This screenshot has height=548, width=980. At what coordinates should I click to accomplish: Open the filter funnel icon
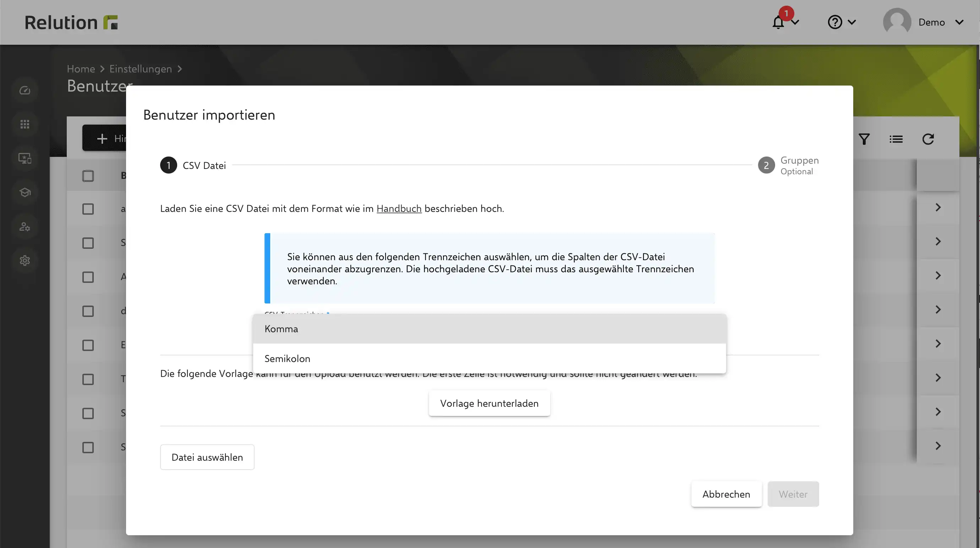tap(864, 139)
